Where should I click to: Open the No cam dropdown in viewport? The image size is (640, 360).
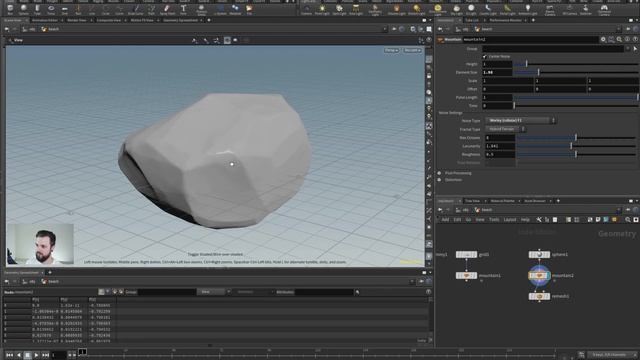coord(412,50)
